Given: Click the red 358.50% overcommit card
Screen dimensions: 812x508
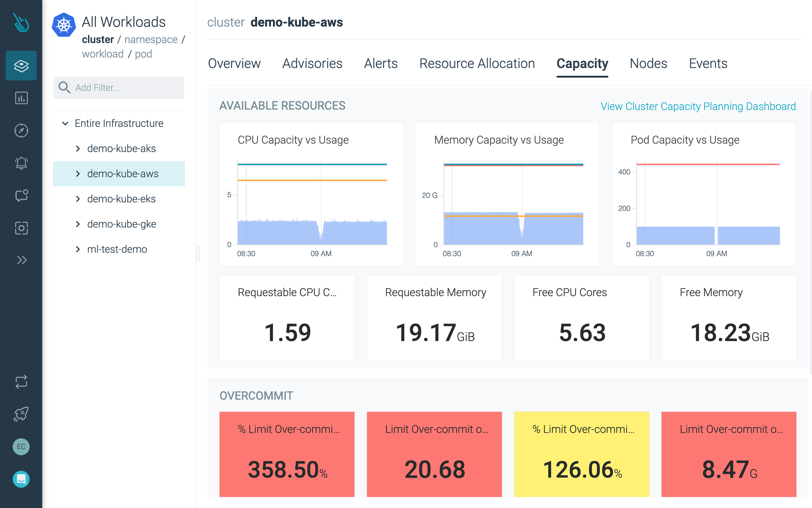Looking at the screenshot, I should point(287,454).
